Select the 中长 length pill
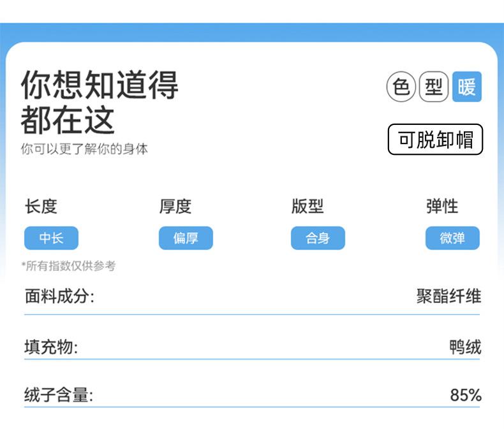This screenshot has width=504, height=429. tap(52, 238)
